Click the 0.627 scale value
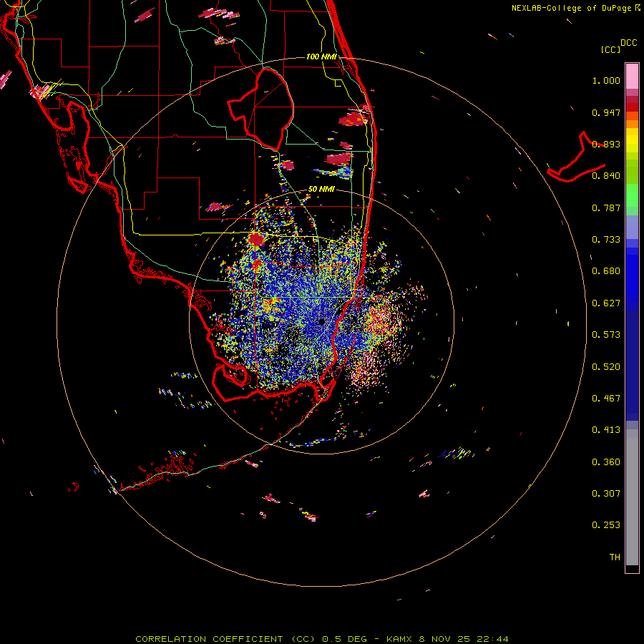The width and height of the screenshot is (644, 644). [x=606, y=303]
